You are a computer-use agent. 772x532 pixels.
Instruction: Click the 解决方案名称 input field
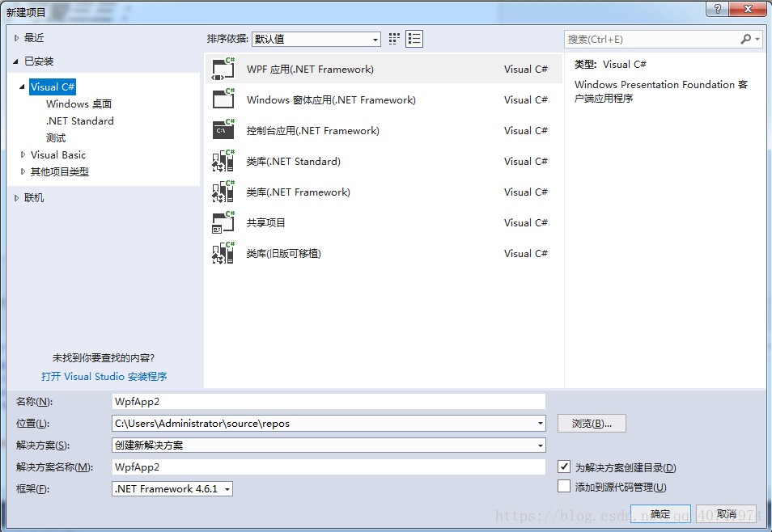(329, 467)
